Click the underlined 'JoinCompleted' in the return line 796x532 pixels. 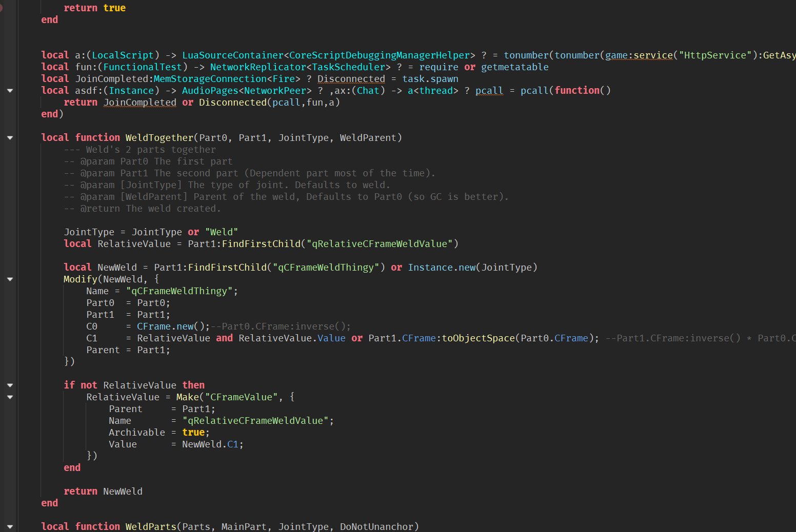pos(140,102)
